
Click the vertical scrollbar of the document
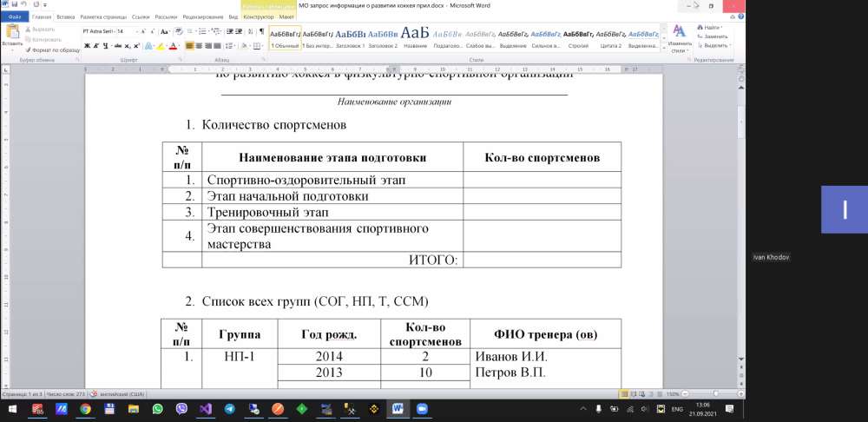pos(741,221)
